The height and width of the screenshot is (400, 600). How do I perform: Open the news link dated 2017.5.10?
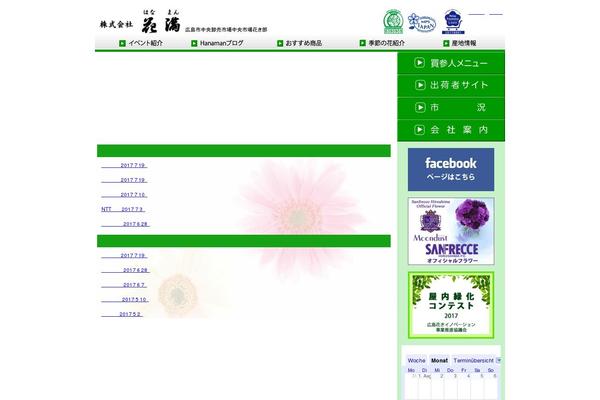[125, 299]
